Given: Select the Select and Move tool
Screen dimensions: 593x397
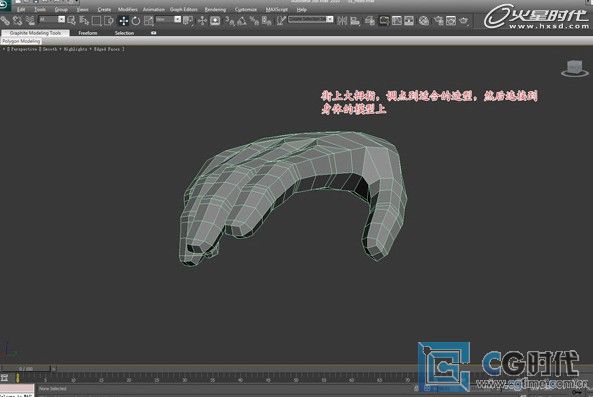Looking at the screenshot, I should 123,21.
